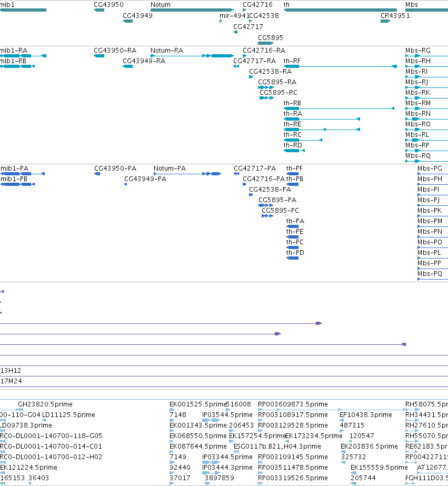Select CG5895-RC transcript label
The image size is (448, 486).
click(x=278, y=93)
